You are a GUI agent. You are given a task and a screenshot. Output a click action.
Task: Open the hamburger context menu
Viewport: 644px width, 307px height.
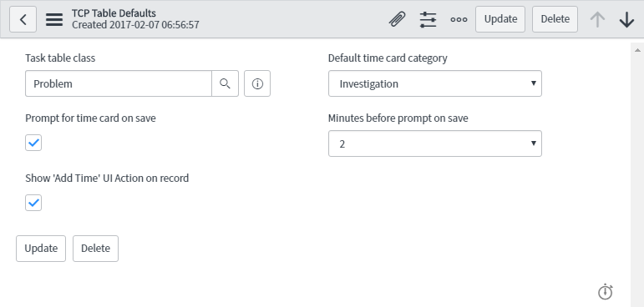tap(54, 19)
